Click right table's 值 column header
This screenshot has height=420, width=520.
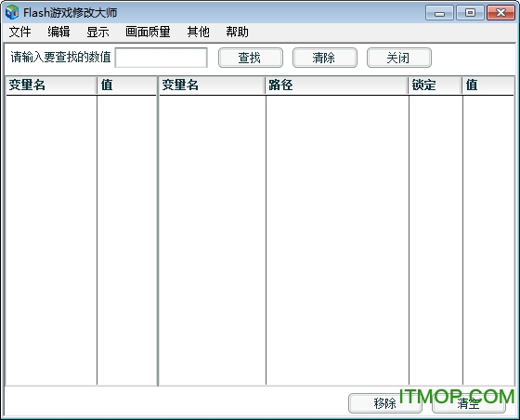[x=488, y=85]
